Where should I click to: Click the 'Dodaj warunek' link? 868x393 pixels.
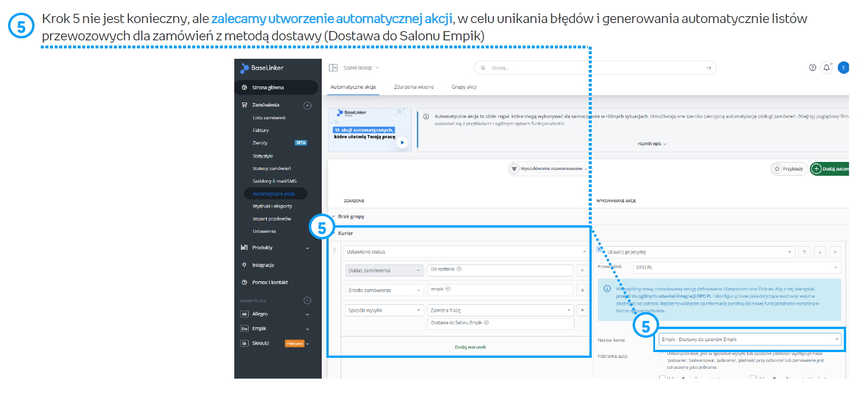pos(470,347)
